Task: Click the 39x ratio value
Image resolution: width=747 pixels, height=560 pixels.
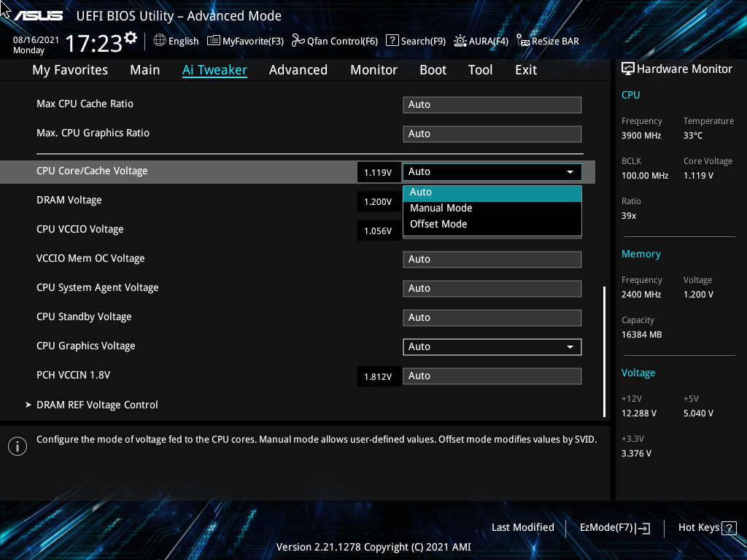Action: (629, 216)
